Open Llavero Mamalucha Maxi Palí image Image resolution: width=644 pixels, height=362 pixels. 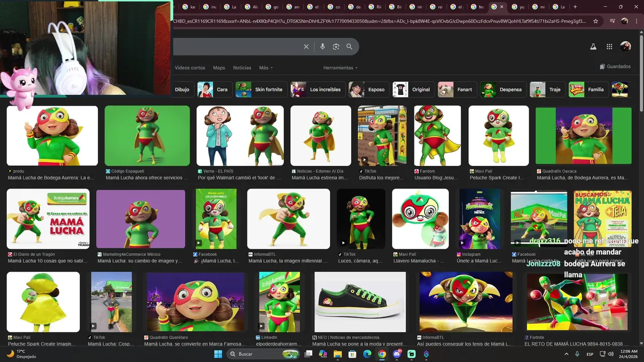click(420, 219)
